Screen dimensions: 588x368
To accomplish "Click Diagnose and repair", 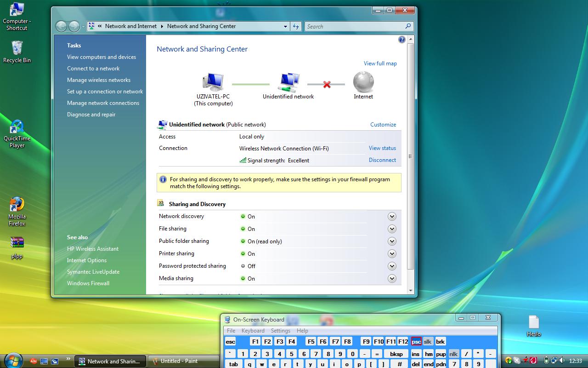I will [91, 115].
